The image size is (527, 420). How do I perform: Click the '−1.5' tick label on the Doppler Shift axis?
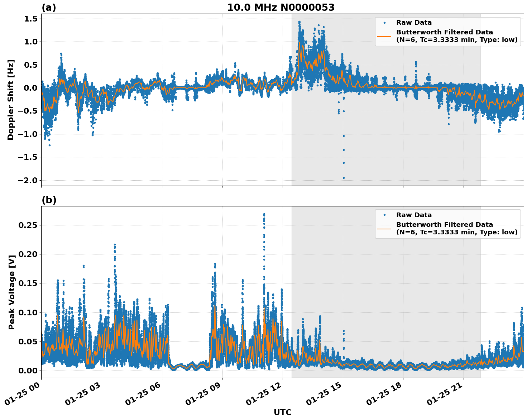(27, 157)
